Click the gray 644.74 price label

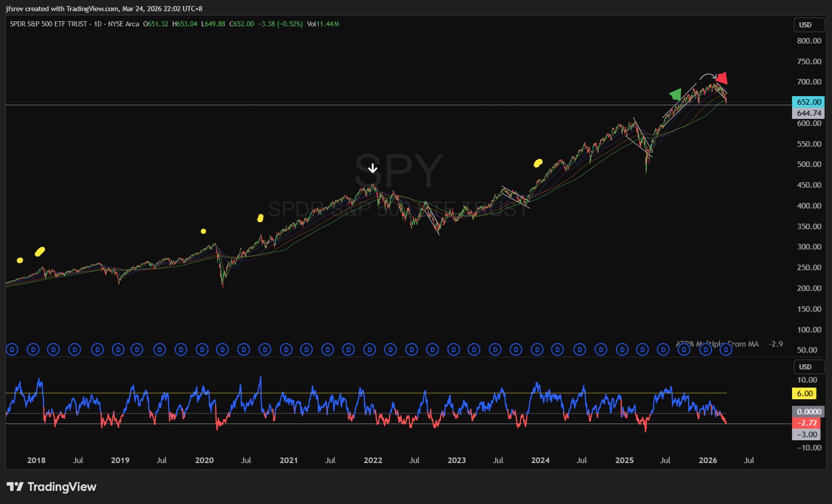808,113
